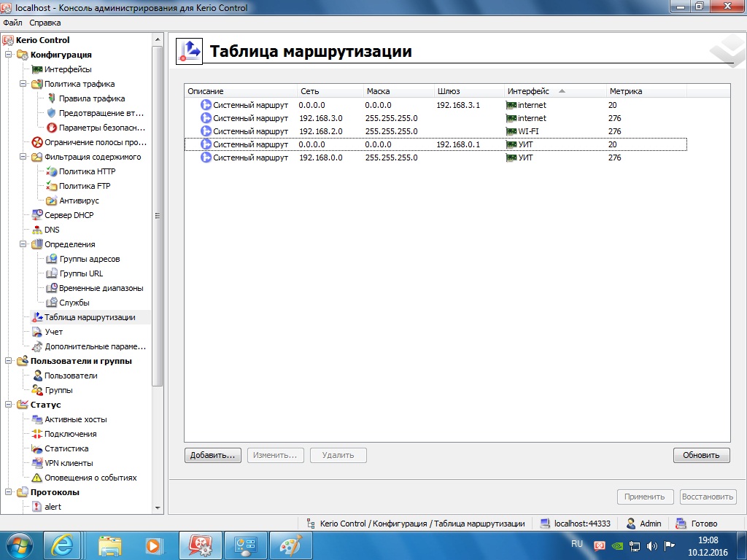Screen dimensions: 747x560
Task: Click the Восстановить button
Action: click(708, 497)
